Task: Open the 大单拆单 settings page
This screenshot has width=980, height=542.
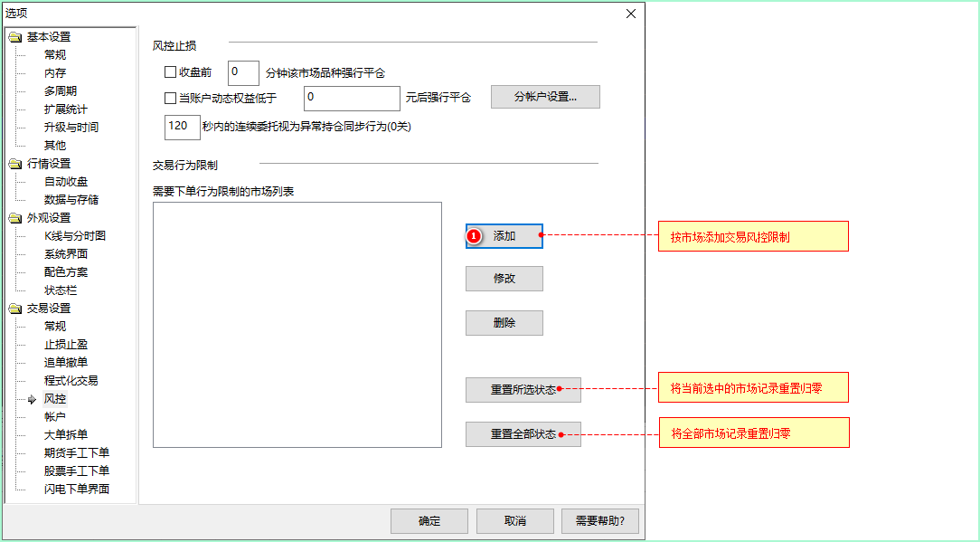Action: coord(66,434)
